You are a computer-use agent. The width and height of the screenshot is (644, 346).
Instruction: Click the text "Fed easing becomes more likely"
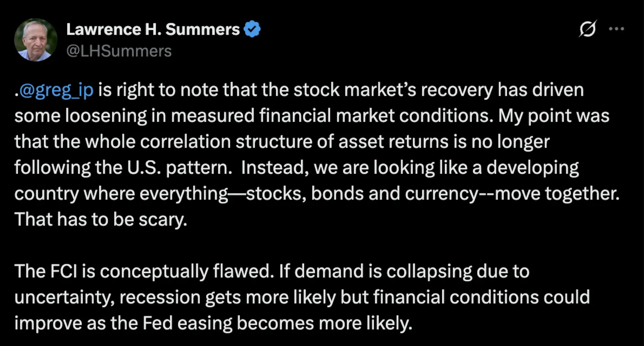point(277,323)
